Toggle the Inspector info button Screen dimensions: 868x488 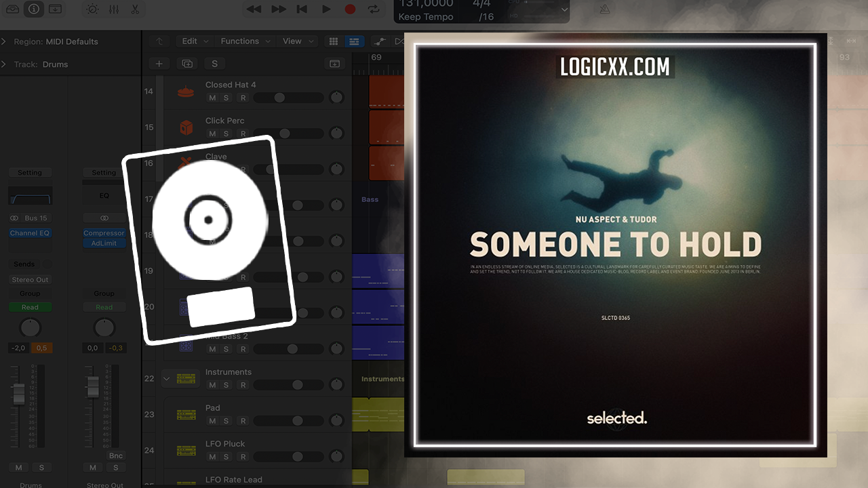34,9
